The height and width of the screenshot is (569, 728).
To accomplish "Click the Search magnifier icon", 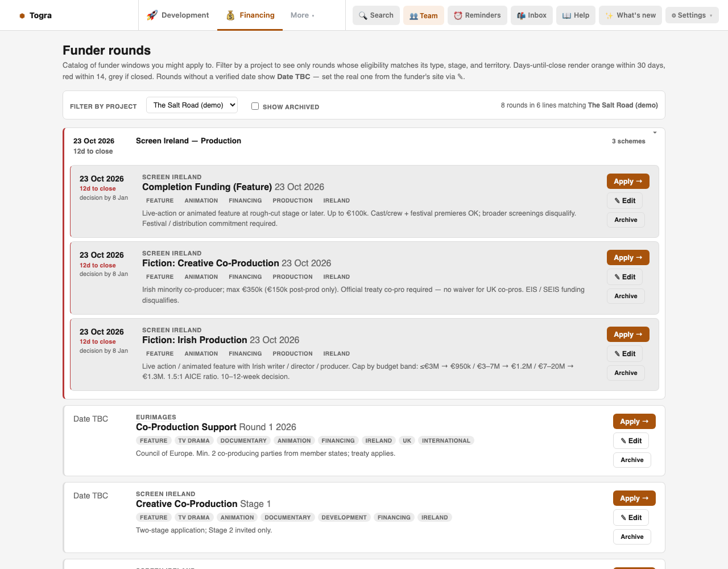I will click(x=363, y=15).
